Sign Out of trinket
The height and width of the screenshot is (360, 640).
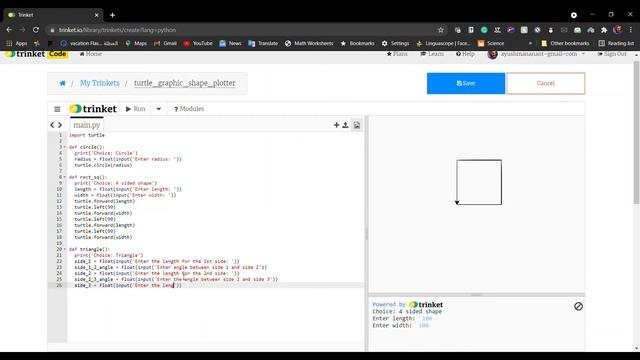(x=612, y=54)
